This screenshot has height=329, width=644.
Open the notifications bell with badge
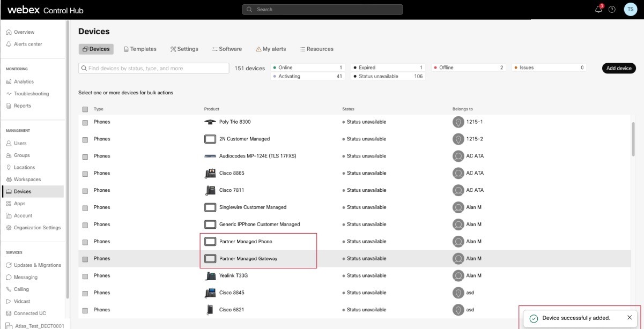point(597,9)
